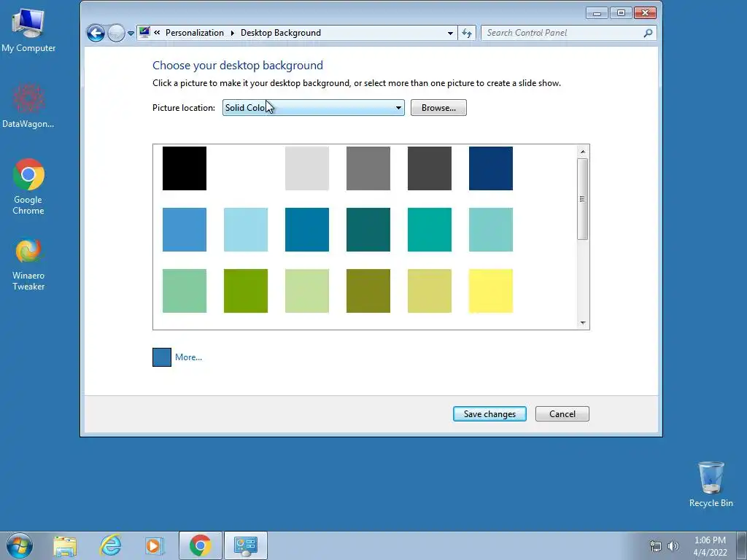Viewport: 747px width, 560px height.
Task: Click the Personalization icon in address bar
Action: click(144, 32)
